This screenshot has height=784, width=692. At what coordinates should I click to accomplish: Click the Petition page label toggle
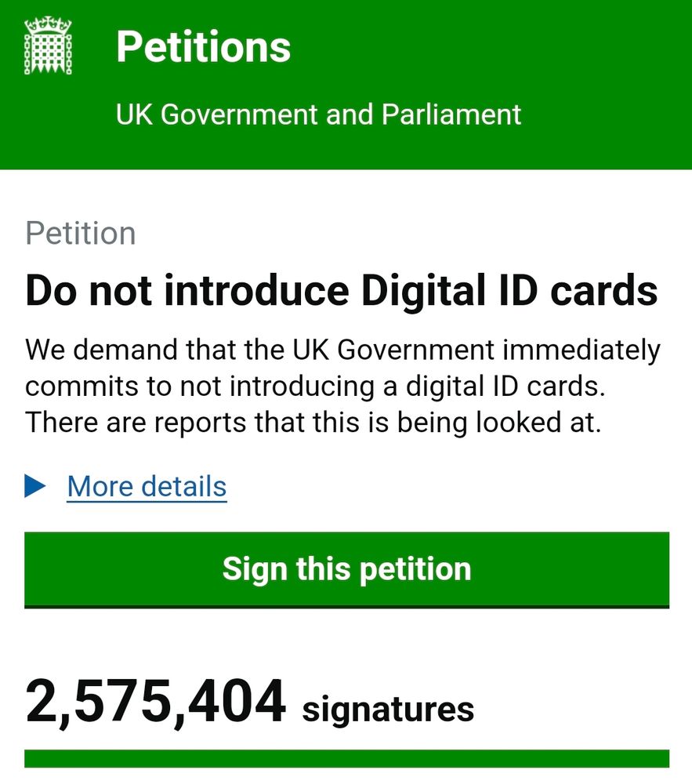81,233
